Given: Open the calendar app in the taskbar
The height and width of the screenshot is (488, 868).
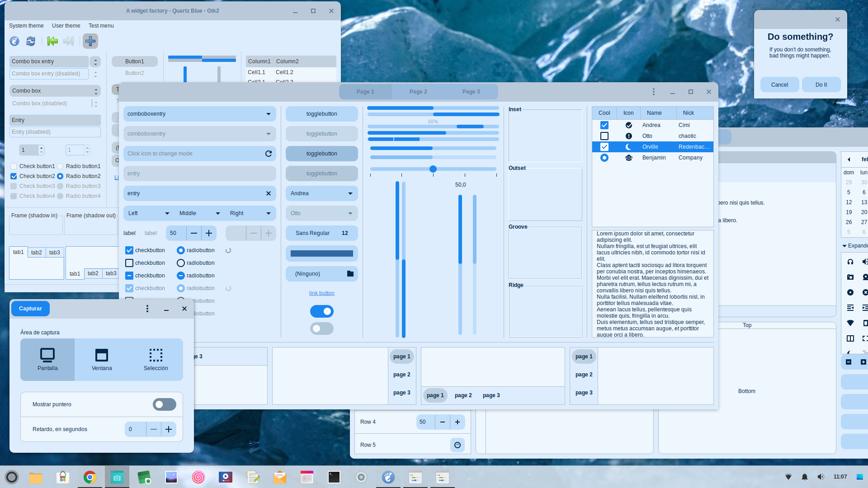Looking at the screenshot, I should 307,477.
